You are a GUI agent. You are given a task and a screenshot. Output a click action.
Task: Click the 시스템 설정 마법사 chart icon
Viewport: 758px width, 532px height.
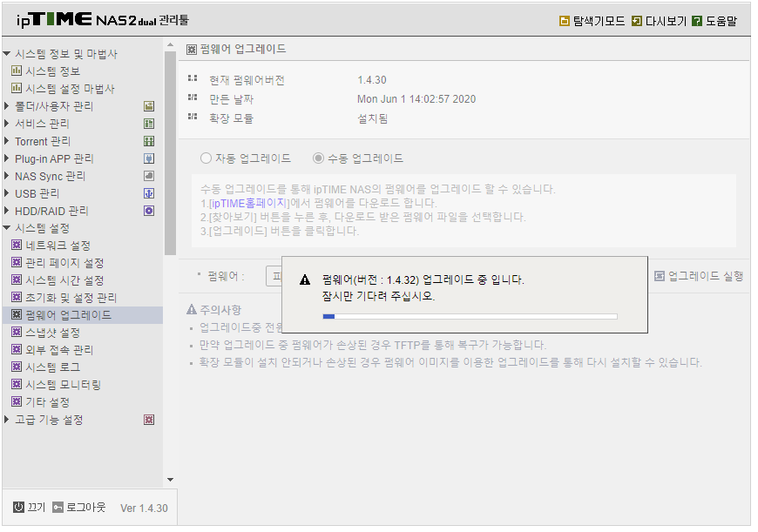click(x=16, y=89)
